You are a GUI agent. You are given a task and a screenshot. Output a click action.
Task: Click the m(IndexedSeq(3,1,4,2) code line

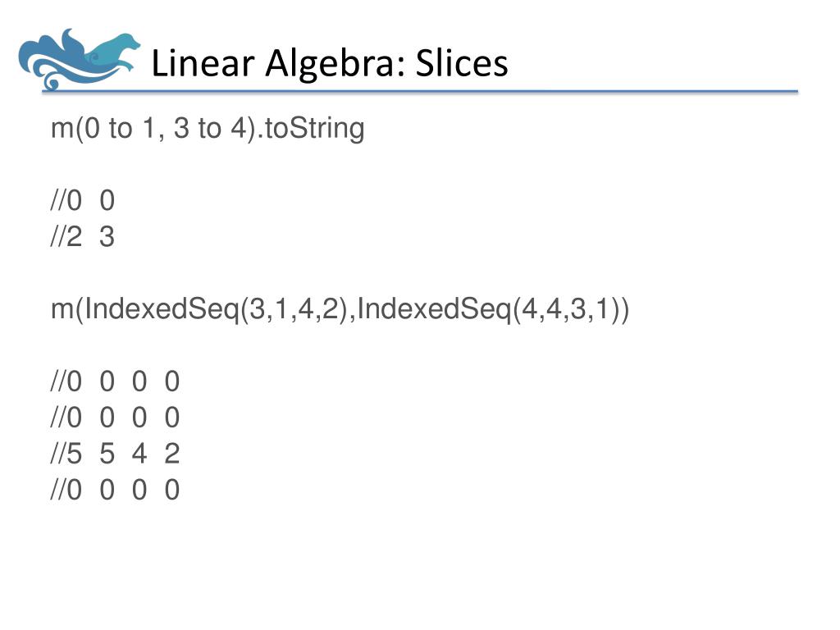point(340,310)
